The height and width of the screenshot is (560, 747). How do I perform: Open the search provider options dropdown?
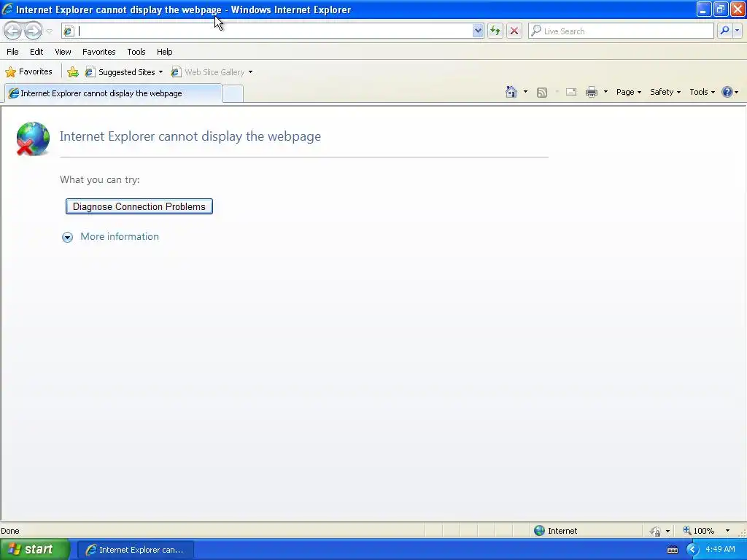coord(737,31)
